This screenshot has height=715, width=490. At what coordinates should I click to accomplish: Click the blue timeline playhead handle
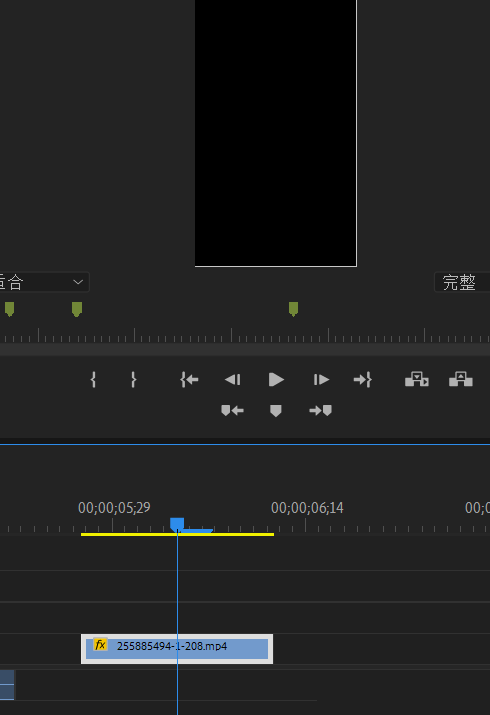click(177, 524)
